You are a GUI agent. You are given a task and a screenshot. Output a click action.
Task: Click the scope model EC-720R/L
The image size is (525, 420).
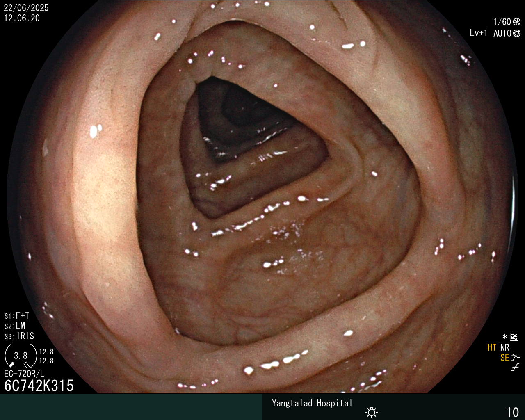(24, 374)
